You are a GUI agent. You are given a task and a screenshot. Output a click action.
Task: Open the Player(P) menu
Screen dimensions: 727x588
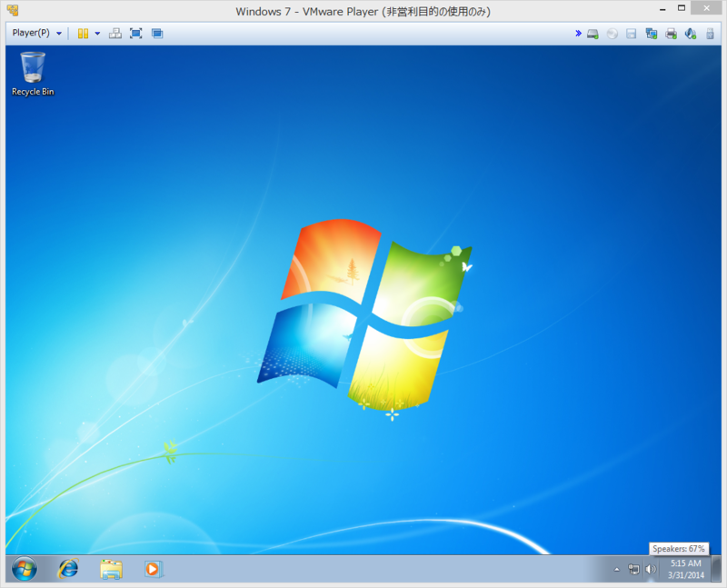coord(36,33)
